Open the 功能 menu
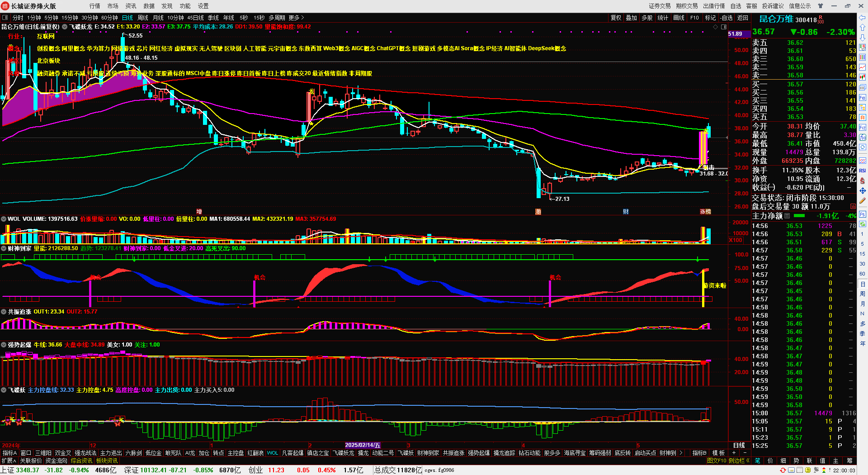This screenshot has height=475, width=868. tap(185, 6)
